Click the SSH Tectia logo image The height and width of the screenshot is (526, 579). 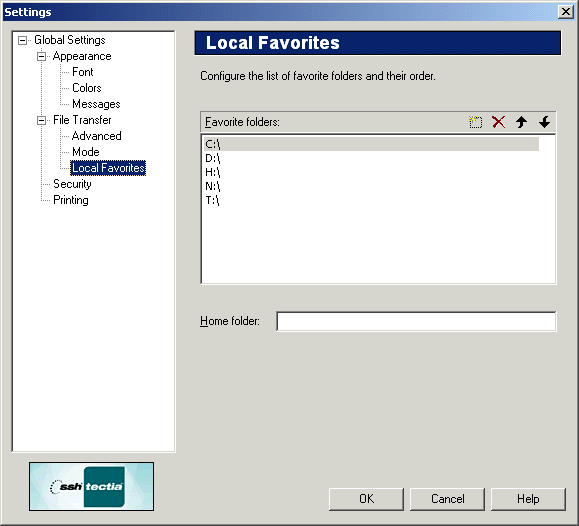92,486
